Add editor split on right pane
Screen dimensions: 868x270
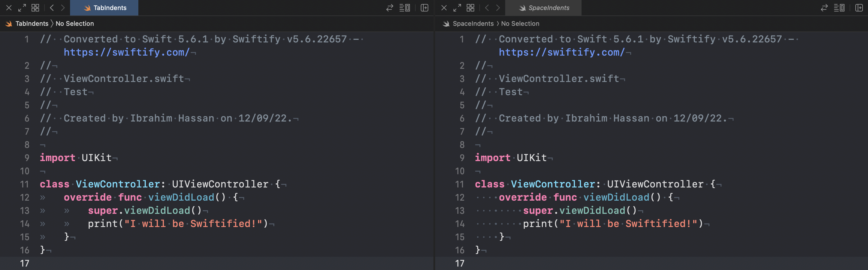[859, 8]
